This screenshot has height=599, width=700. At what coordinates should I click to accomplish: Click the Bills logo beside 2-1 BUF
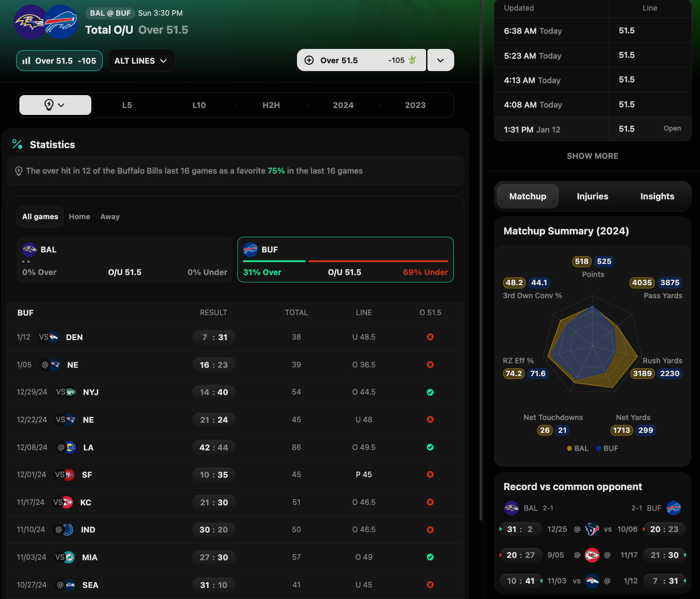[674, 508]
